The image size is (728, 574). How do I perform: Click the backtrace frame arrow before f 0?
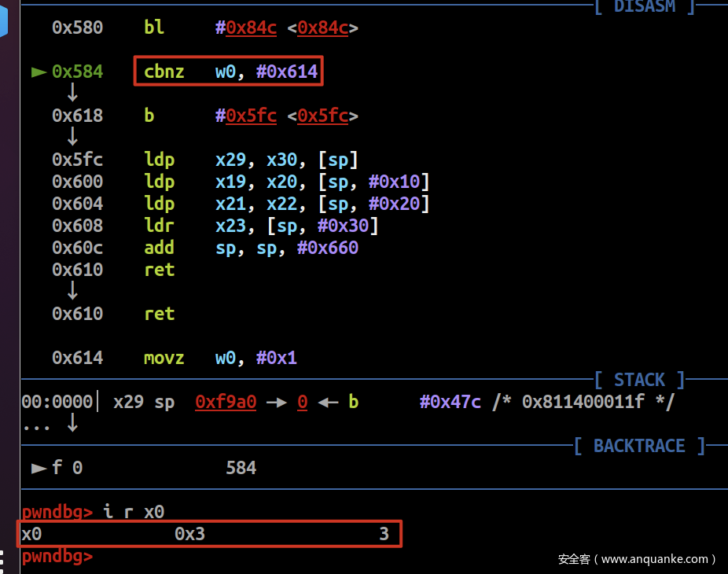tap(39, 468)
